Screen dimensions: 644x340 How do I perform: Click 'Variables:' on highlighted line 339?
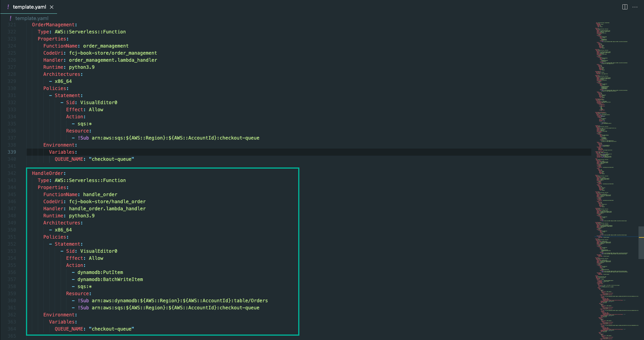coord(63,152)
